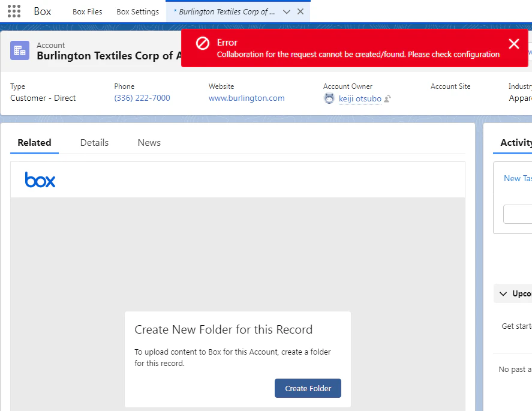This screenshot has height=411, width=532.
Task: Click the box logo
Action: pos(40,180)
